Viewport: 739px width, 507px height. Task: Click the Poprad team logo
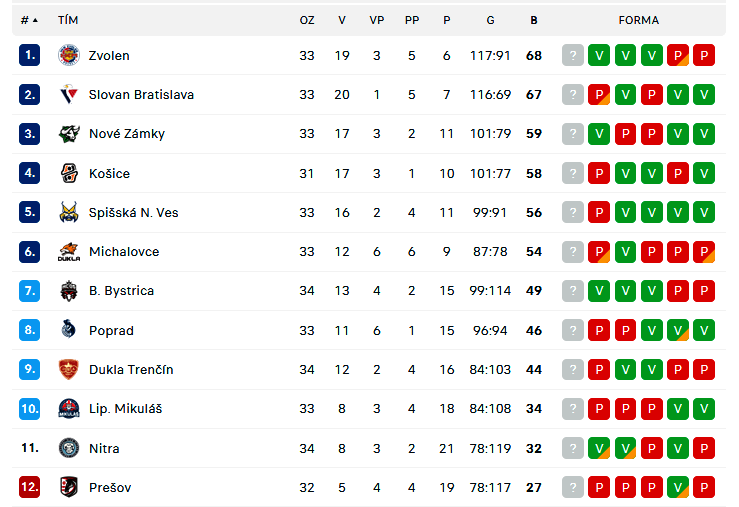(x=69, y=329)
